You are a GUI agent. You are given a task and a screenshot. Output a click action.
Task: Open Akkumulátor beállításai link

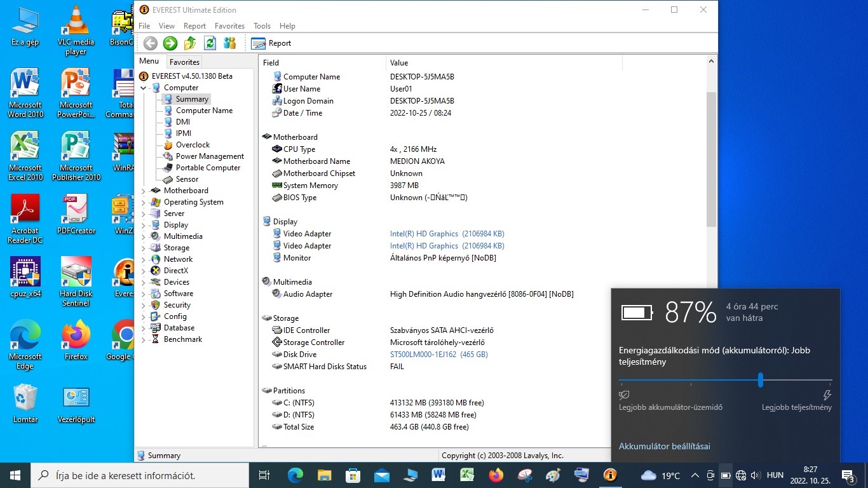665,446
